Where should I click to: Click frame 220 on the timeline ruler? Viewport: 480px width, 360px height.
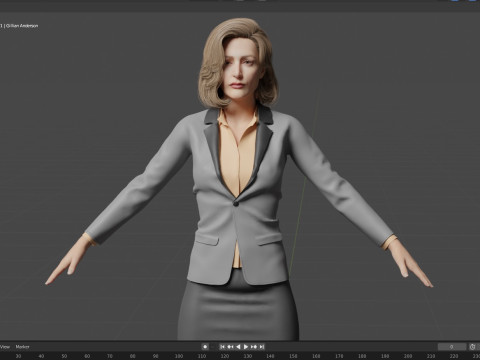tap(454, 356)
